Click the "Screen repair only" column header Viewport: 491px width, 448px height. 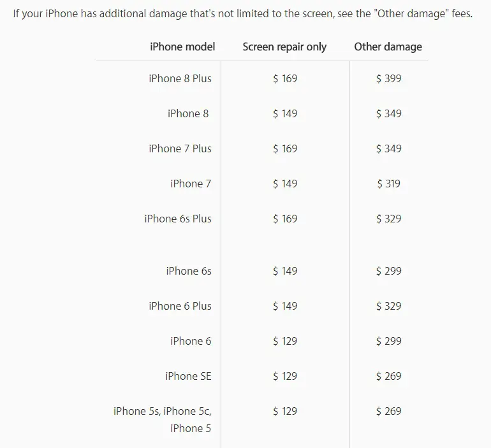click(284, 47)
